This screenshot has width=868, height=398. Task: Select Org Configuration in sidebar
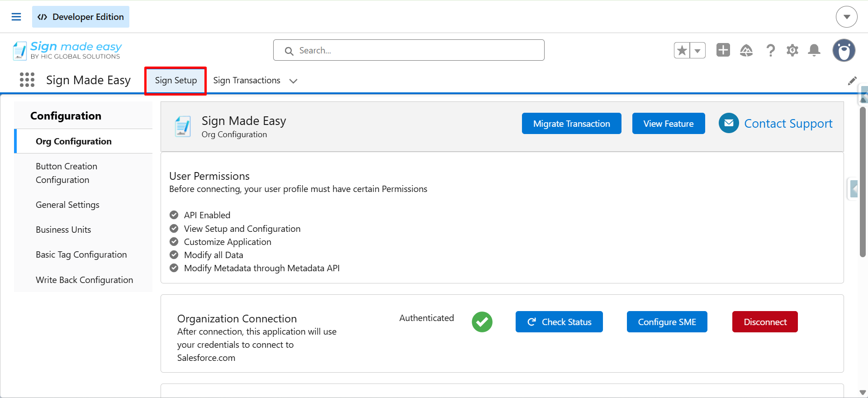coord(84,141)
